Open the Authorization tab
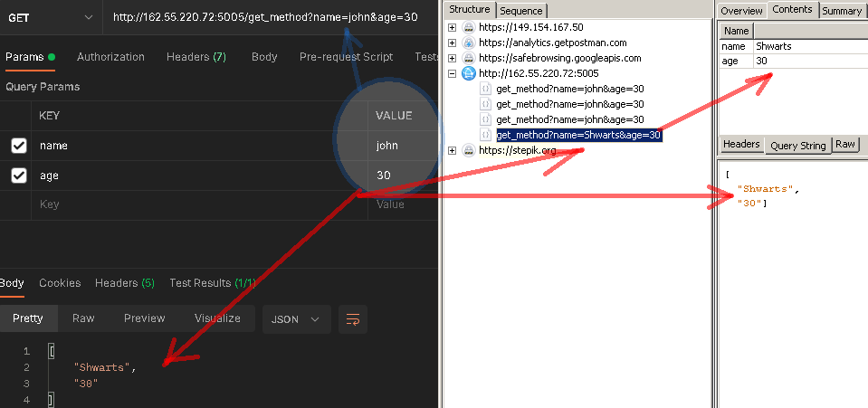The width and height of the screenshot is (868, 408). (x=110, y=57)
